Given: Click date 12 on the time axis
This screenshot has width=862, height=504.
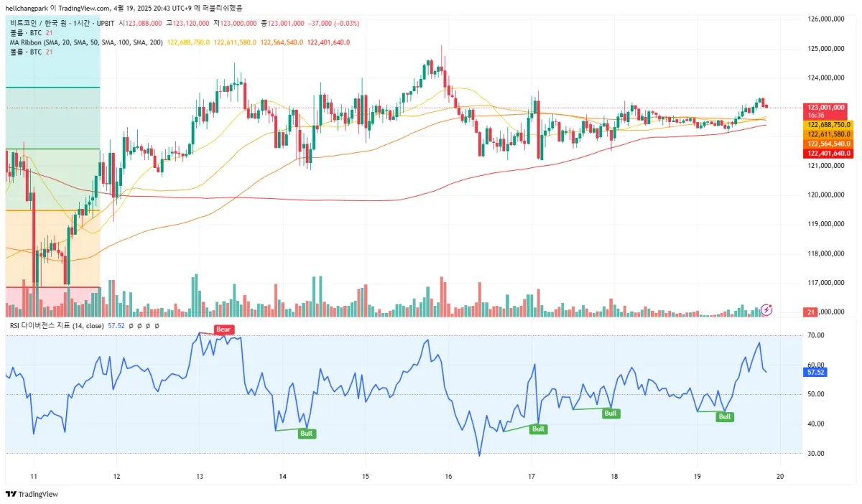Looking at the screenshot, I should (116, 476).
